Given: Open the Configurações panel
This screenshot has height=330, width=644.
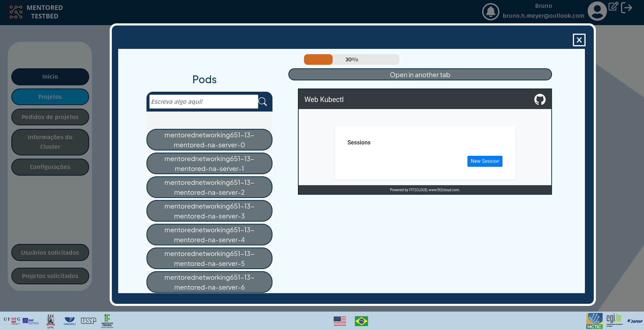Looking at the screenshot, I should (x=50, y=167).
